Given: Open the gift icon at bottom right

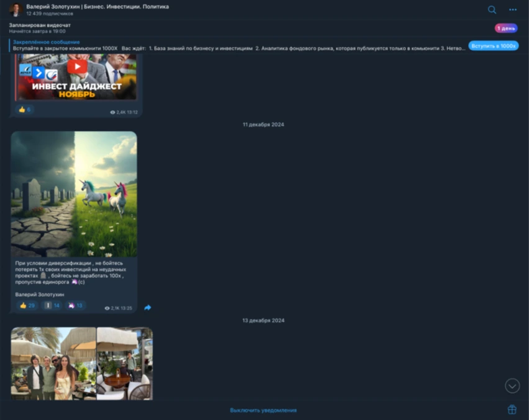Looking at the screenshot, I should click(x=512, y=409).
